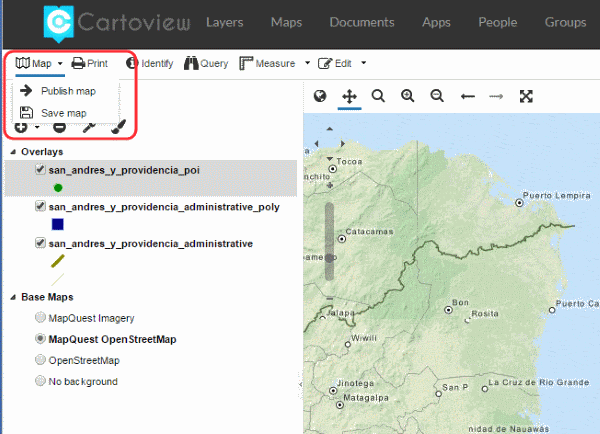Open the Measure dropdown arrow
600x434 pixels.
(x=307, y=63)
